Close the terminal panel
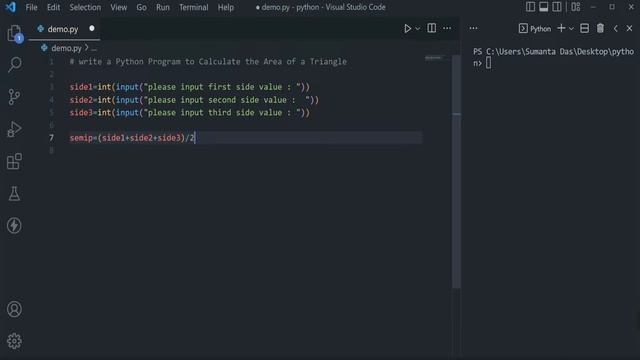640x360 pixels. coord(629,28)
